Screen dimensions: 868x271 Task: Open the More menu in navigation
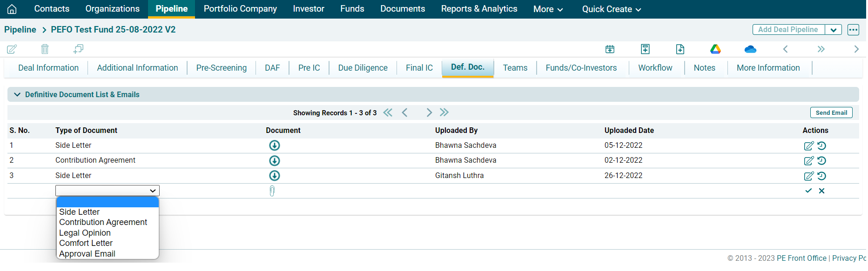(548, 9)
